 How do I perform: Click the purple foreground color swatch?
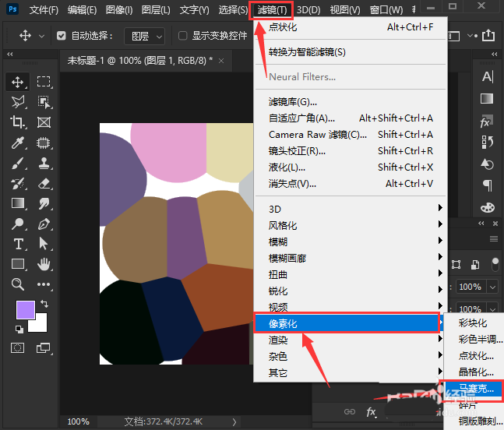(26, 310)
